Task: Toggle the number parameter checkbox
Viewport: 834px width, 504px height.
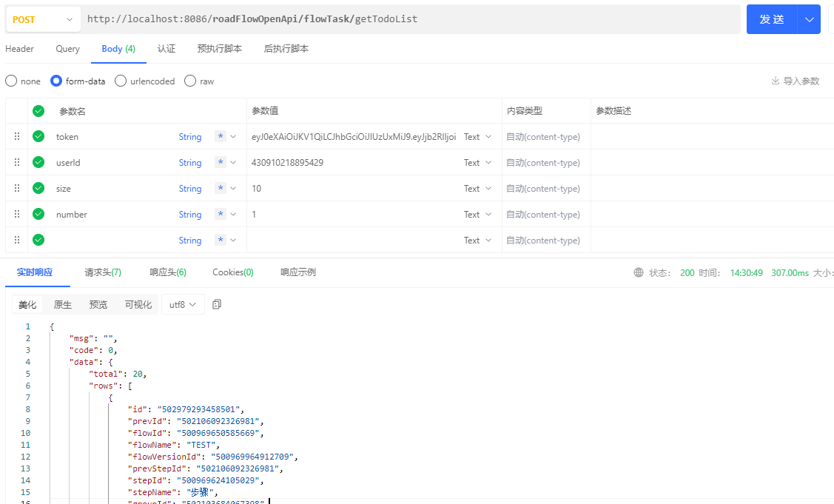Action: (38, 214)
